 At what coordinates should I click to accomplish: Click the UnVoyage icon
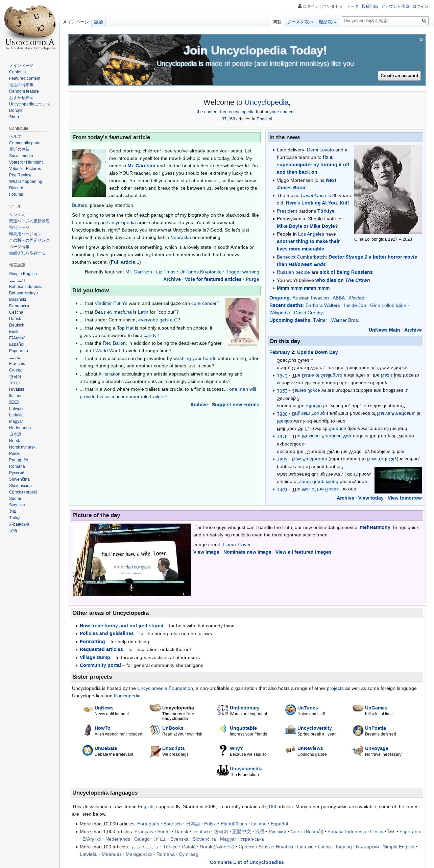(358, 750)
